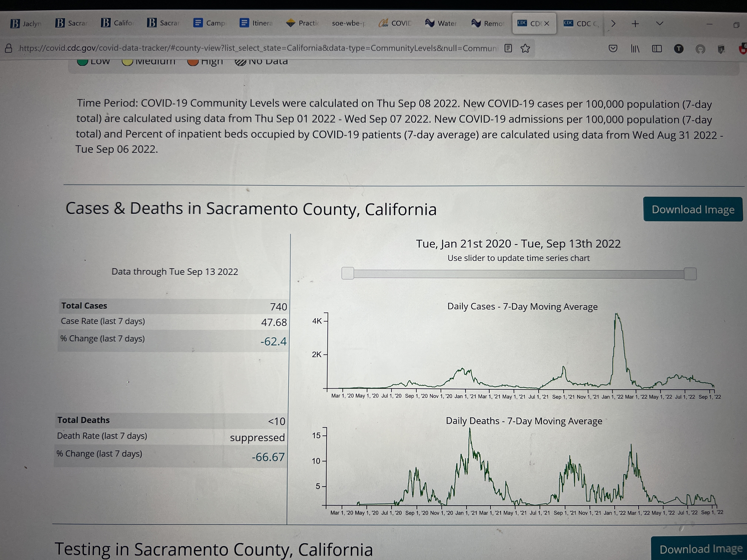Open the Library bookshelf icon

click(x=635, y=49)
